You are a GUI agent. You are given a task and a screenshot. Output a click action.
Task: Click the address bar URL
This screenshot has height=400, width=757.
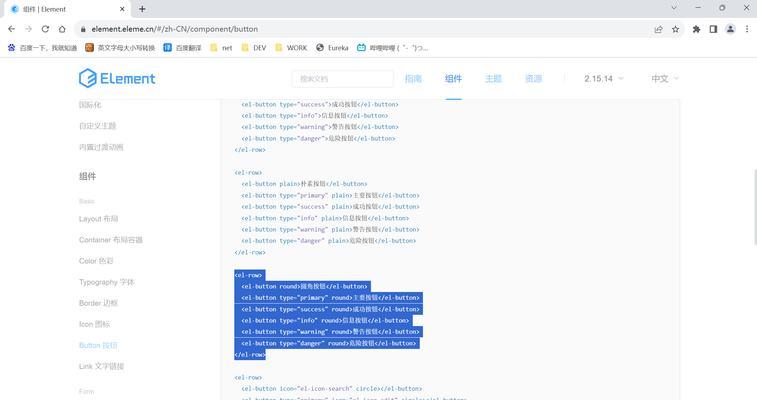click(x=175, y=29)
